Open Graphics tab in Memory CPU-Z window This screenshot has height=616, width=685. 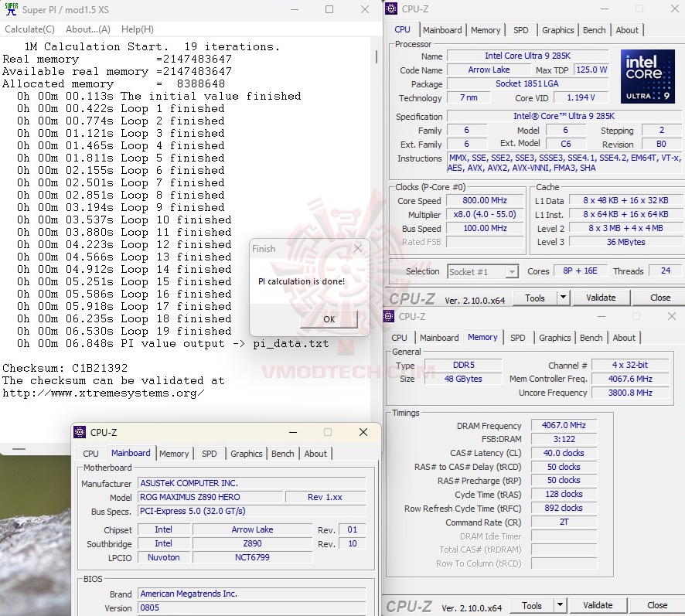pos(555,338)
